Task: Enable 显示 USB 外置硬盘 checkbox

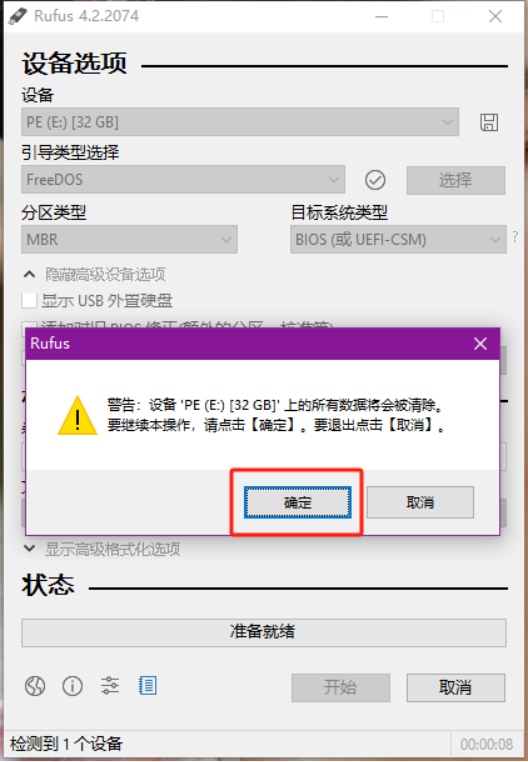Action: point(29,301)
